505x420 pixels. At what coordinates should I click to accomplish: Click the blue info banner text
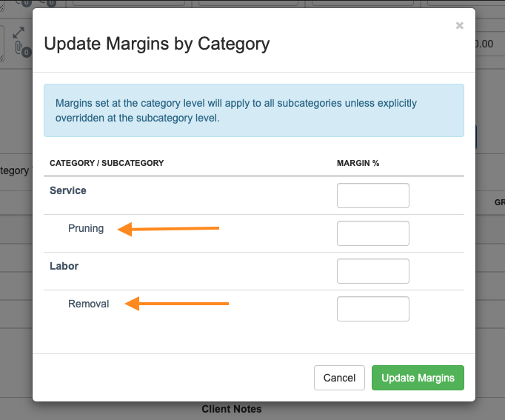click(x=236, y=110)
